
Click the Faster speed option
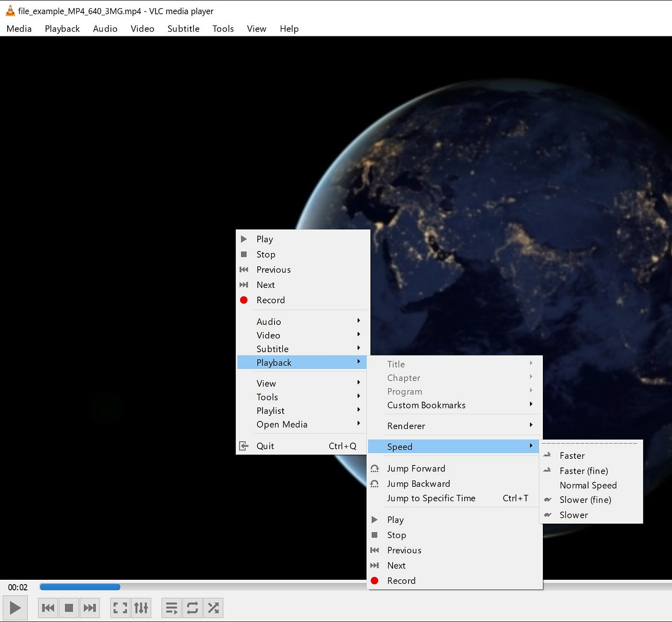point(572,455)
